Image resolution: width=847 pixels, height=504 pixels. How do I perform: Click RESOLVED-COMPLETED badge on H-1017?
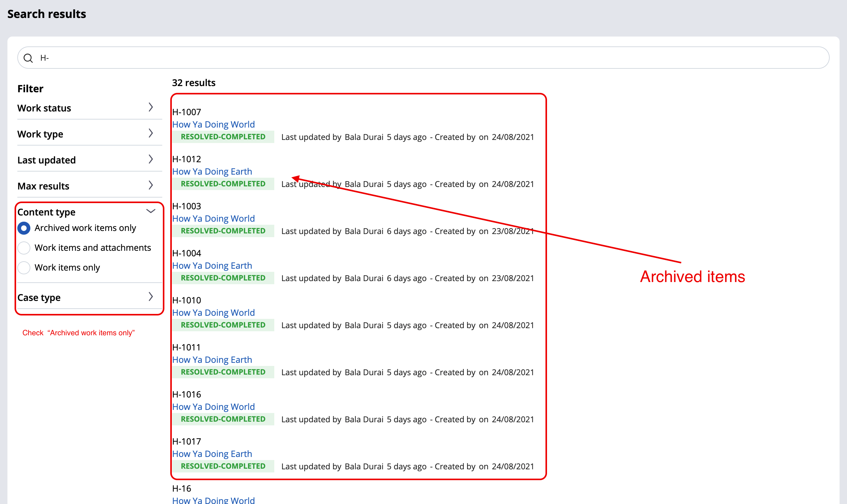click(223, 466)
